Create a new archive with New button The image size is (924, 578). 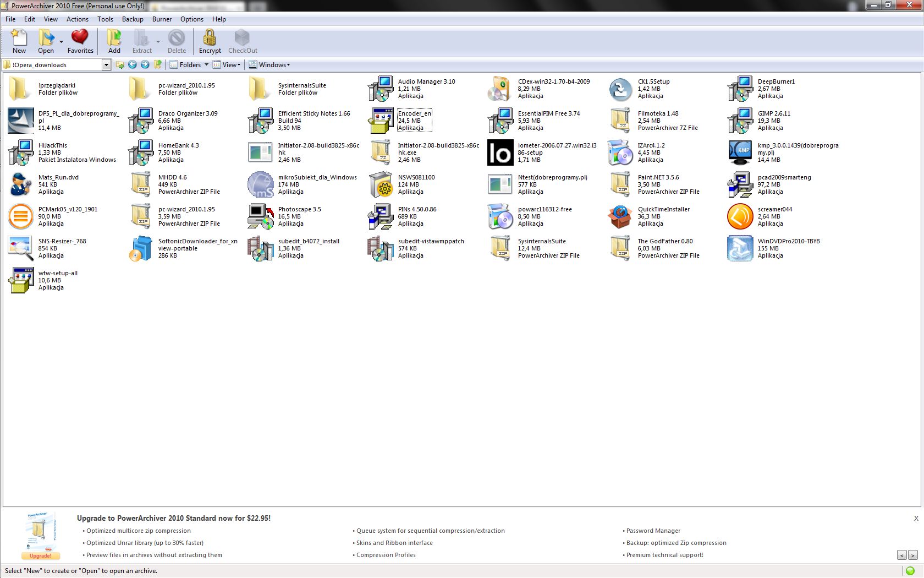(19, 42)
